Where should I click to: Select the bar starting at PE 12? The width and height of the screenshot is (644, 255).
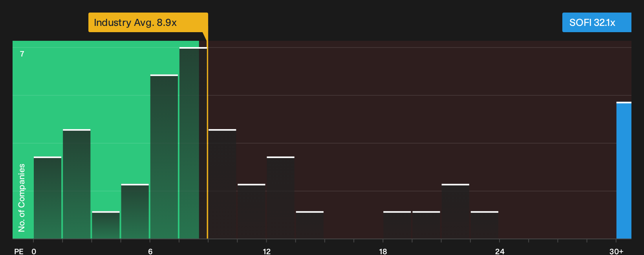point(280,198)
